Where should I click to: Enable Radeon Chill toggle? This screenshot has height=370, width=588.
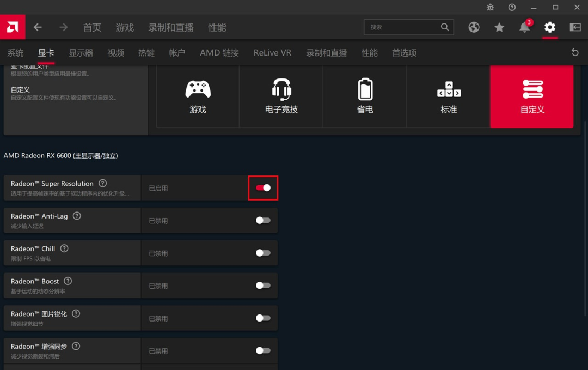coord(264,253)
